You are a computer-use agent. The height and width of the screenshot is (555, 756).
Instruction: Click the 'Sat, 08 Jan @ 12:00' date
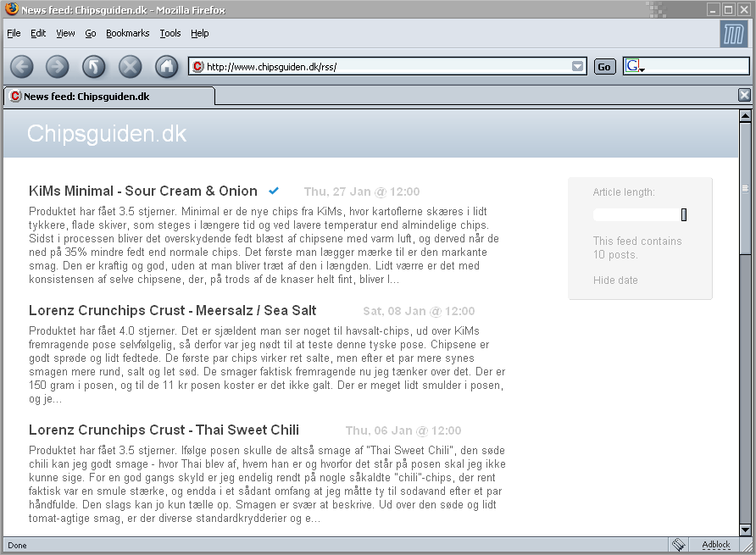419,312
